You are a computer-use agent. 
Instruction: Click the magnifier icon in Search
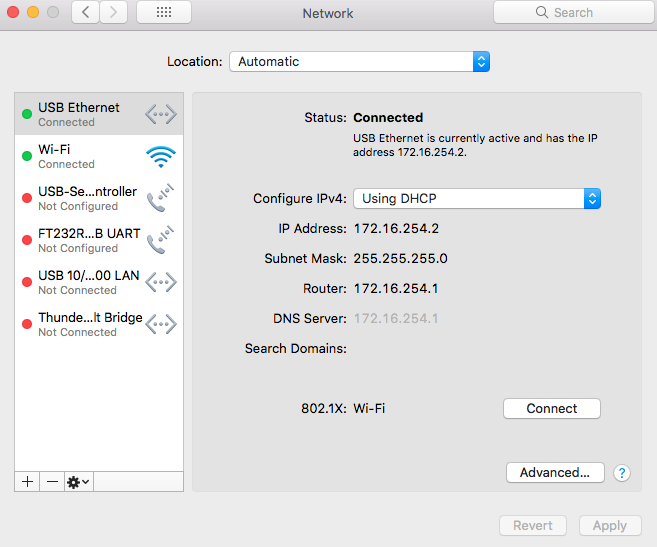tap(541, 12)
